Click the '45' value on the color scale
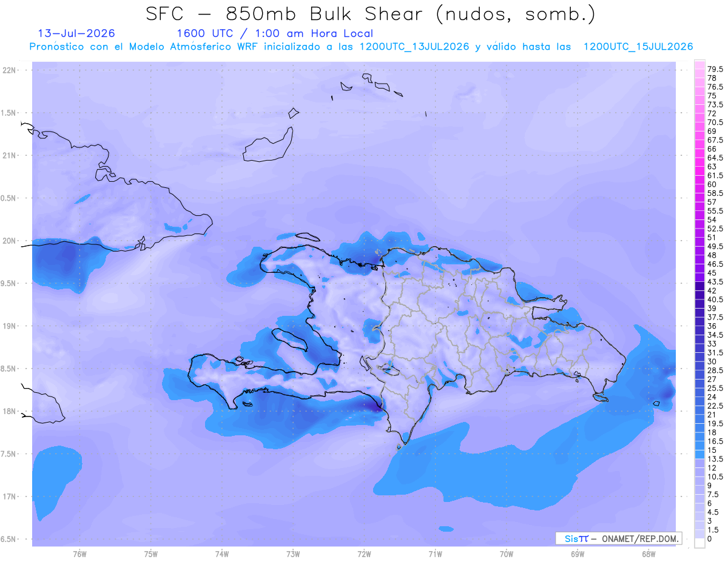Image resolution: width=728 pixels, height=562 pixels. point(712,273)
